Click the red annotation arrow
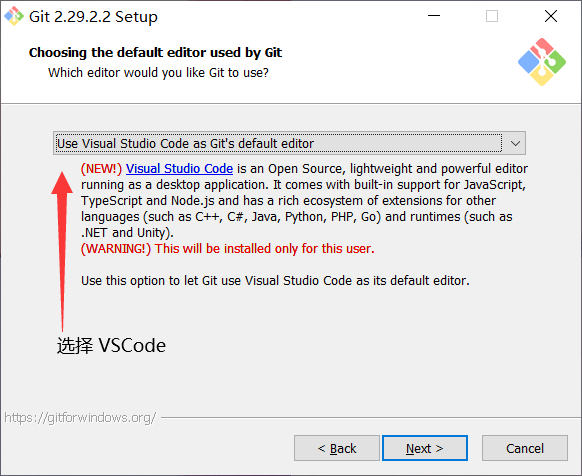The image size is (582, 476). 62,251
